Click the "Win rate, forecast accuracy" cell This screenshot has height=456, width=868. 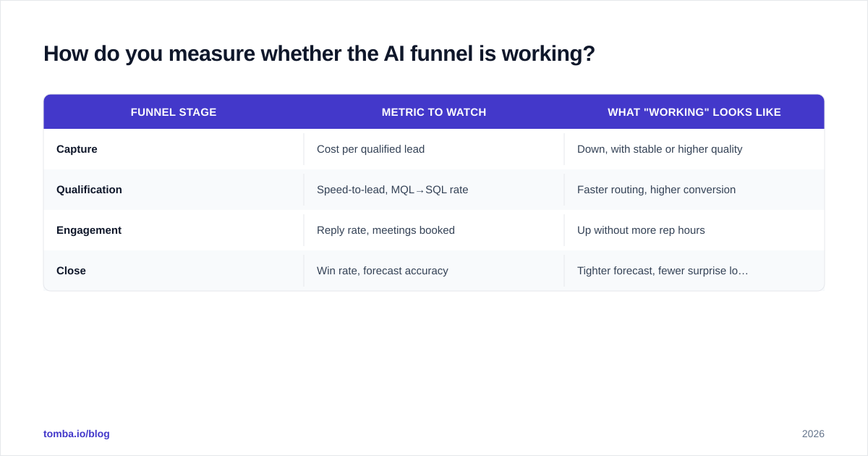tap(434, 271)
